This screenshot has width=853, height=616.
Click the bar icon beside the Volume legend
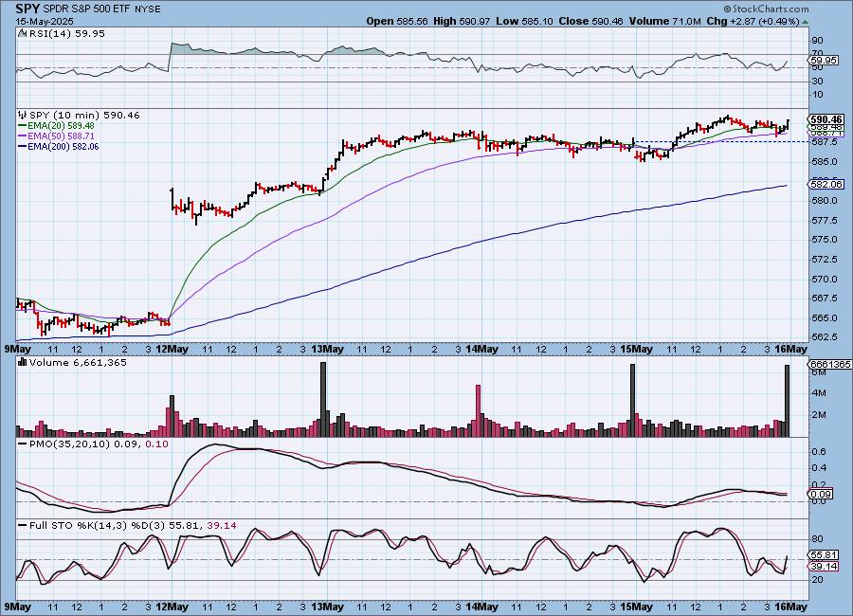(23, 362)
